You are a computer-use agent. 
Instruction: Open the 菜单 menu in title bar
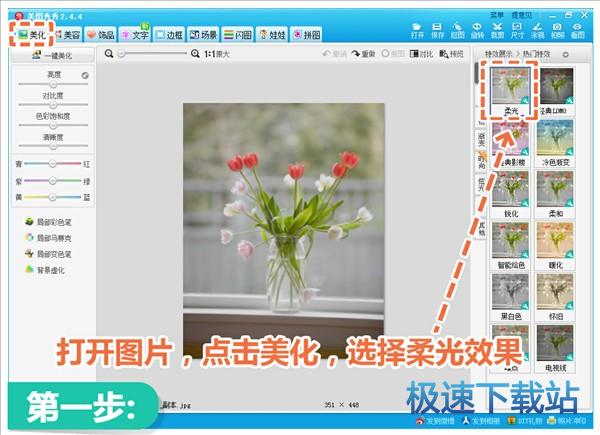496,15
